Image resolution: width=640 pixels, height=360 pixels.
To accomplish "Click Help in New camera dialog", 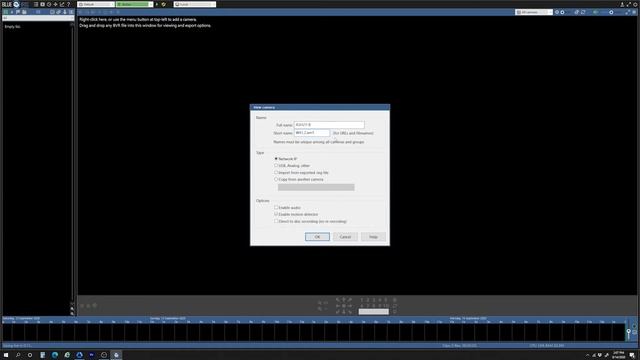I will 373,237.
